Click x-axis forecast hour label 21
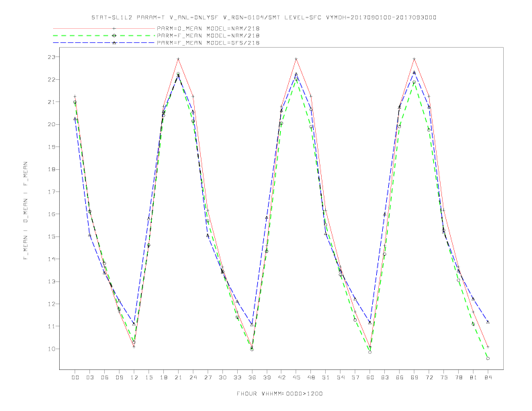 (x=178, y=377)
